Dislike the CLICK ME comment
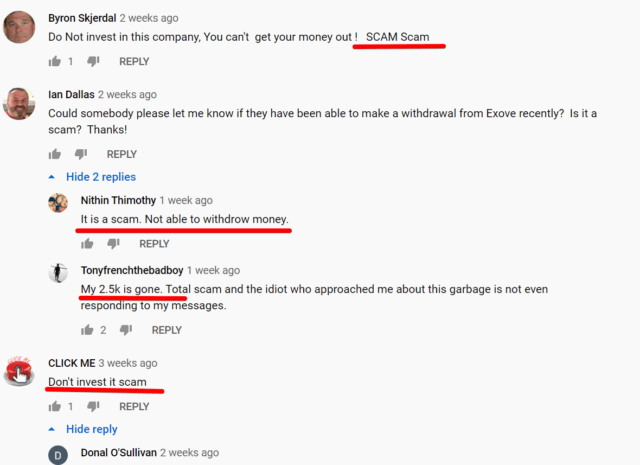Screen dimensions: 640x465 point(93,407)
